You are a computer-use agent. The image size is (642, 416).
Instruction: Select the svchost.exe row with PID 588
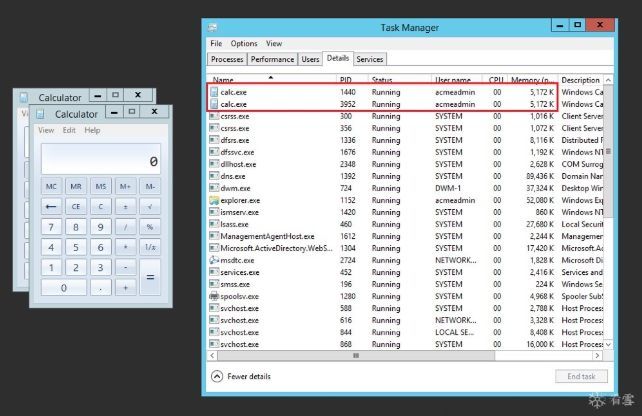click(x=240, y=308)
